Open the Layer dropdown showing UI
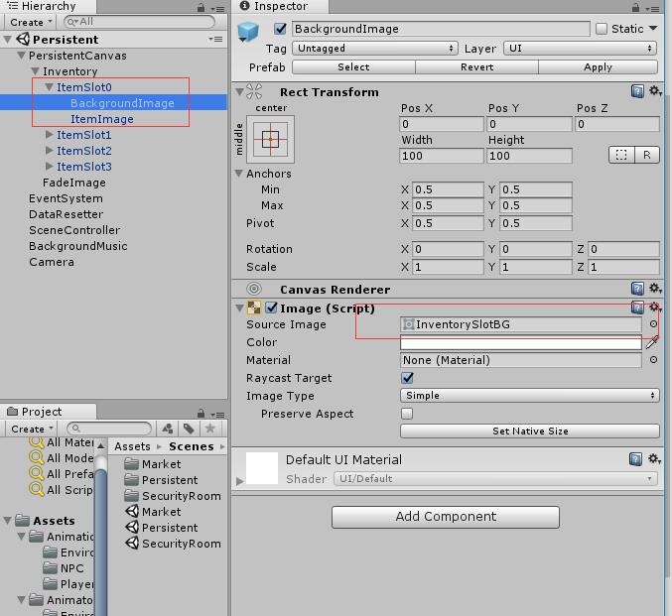The image size is (672, 616). click(x=581, y=48)
